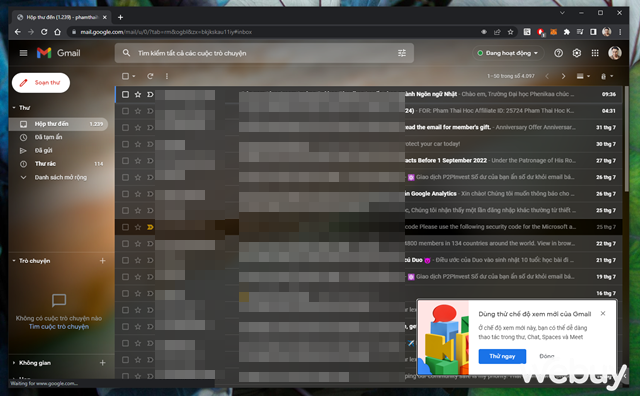Click the search magnifier icon
Viewport: 640px width, 396px height.
coord(127,53)
